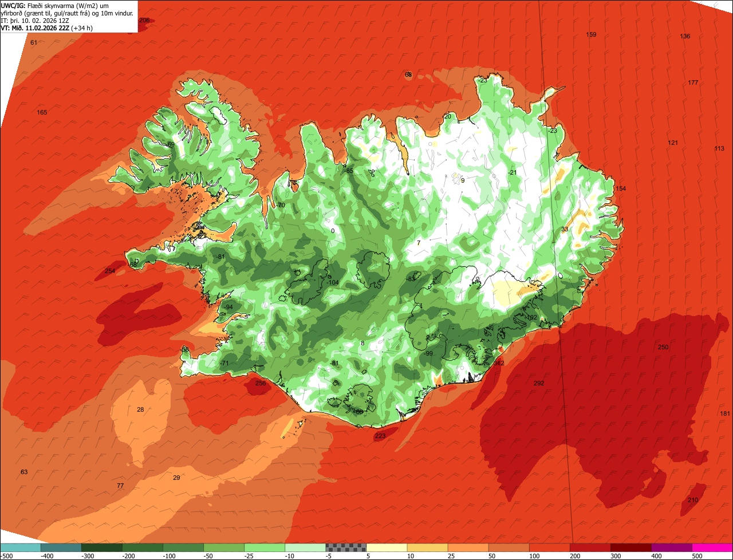Click the purple swatch between 400 and 500
Image resolution: width=733 pixels, height=560 pixels.
(x=671, y=547)
